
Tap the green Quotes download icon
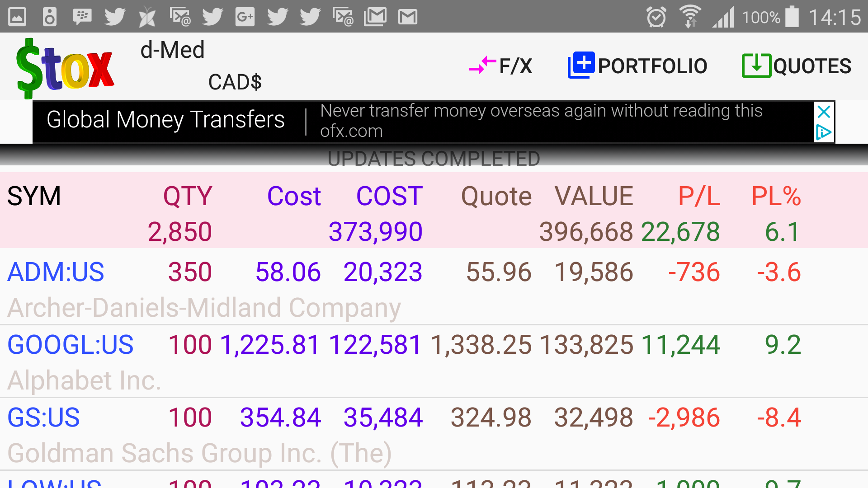pyautogui.click(x=756, y=66)
